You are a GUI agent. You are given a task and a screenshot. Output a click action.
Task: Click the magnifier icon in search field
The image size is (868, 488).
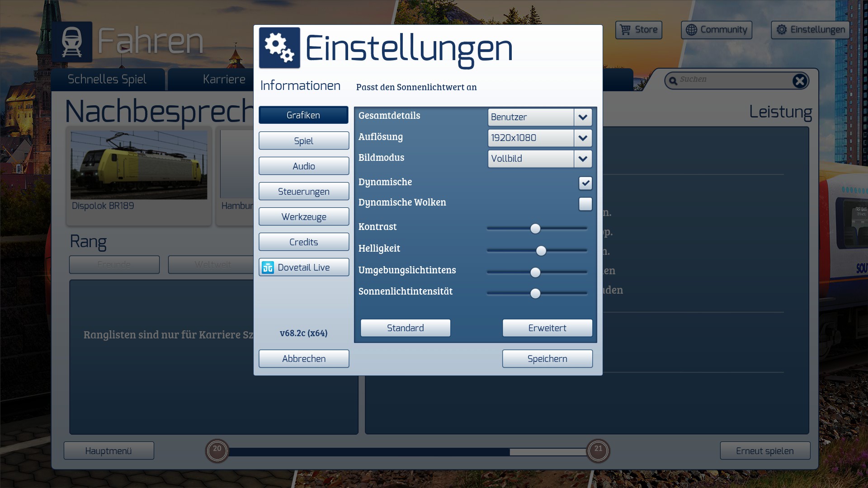[673, 81]
